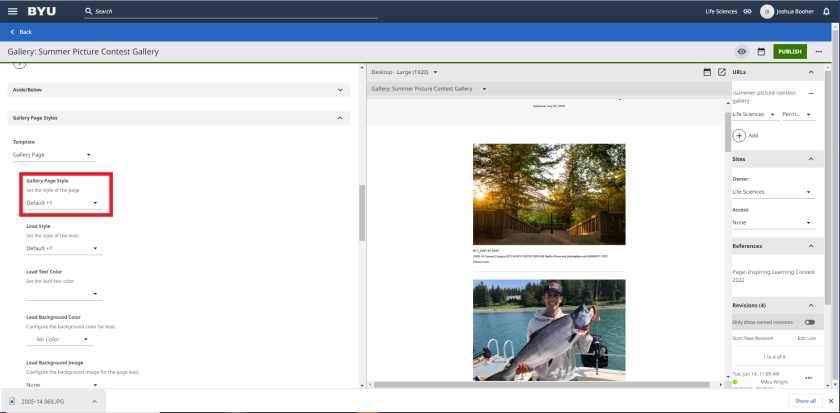Open the Gallery Page Style dropdown

[63, 203]
